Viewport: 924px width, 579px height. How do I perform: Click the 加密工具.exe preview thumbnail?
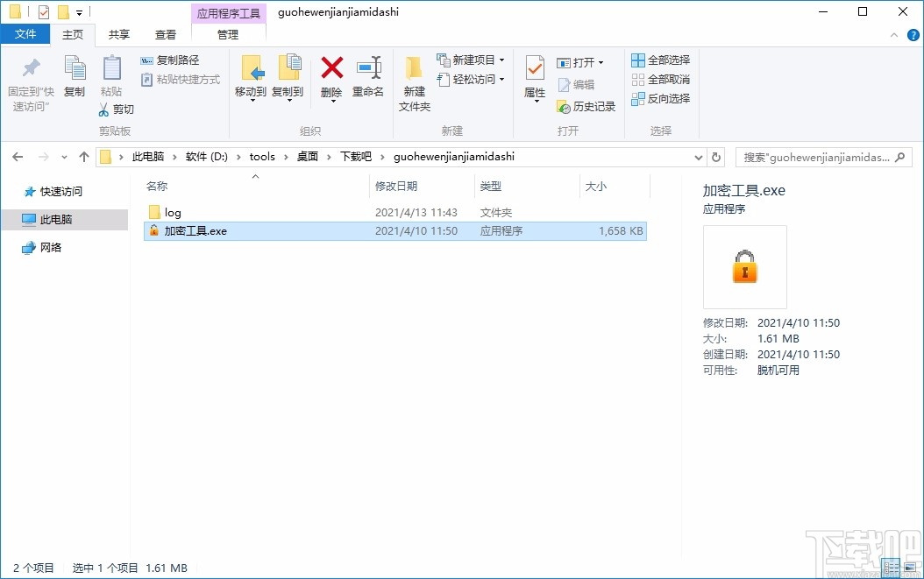744,267
